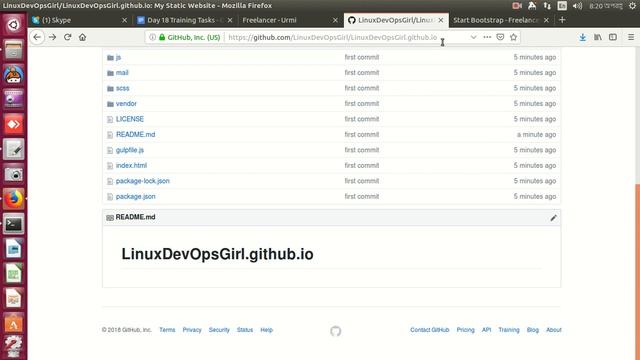Click the green padlock GitHub, Inc. identity
Screen dimensions: 640x360
coord(190,37)
